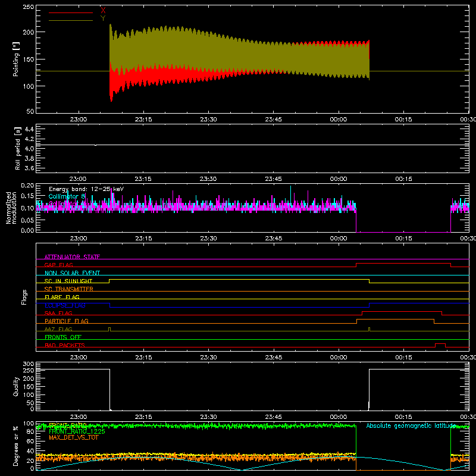Click the raised SAA_FLAG segment
Image resolution: width=476 pixels, height=476 pixels.
pyautogui.click(x=402, y=311)
